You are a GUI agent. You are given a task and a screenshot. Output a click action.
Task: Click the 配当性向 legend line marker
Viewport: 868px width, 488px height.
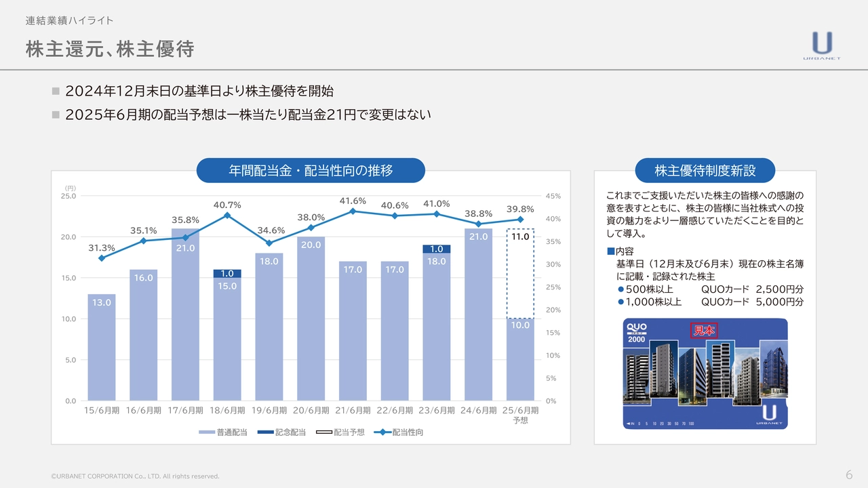(382, 432)
